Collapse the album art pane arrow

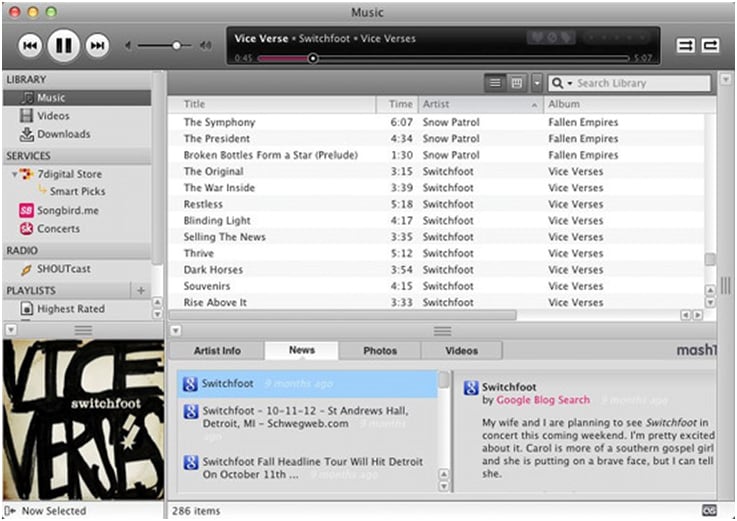(x=11, y=330)
